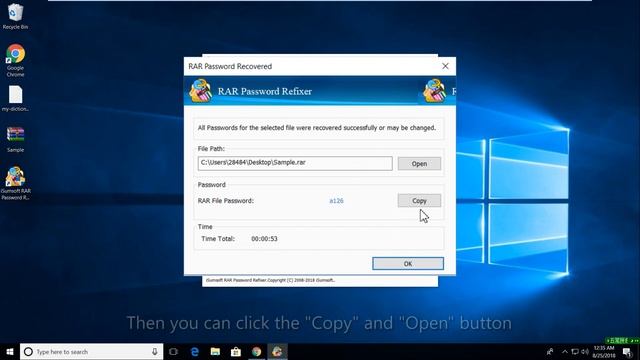Click the File Path input field
The image size is (640, 360).
[295, 163]
